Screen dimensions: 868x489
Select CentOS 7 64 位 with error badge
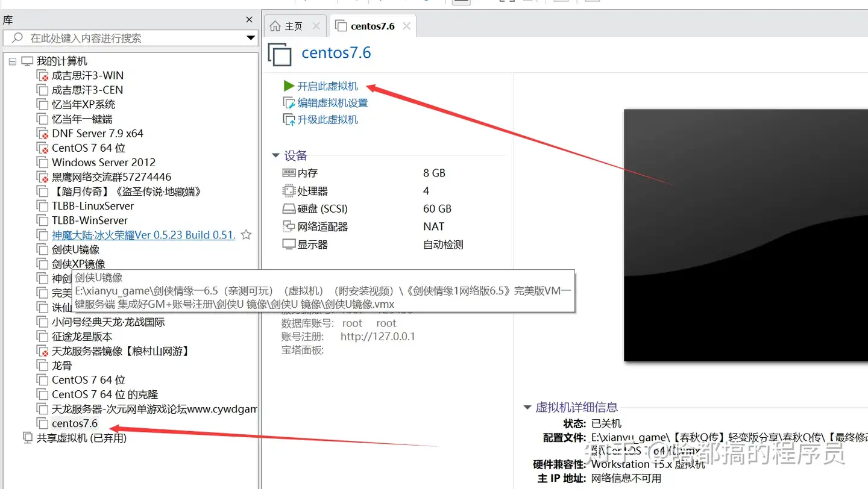[89, 148]
